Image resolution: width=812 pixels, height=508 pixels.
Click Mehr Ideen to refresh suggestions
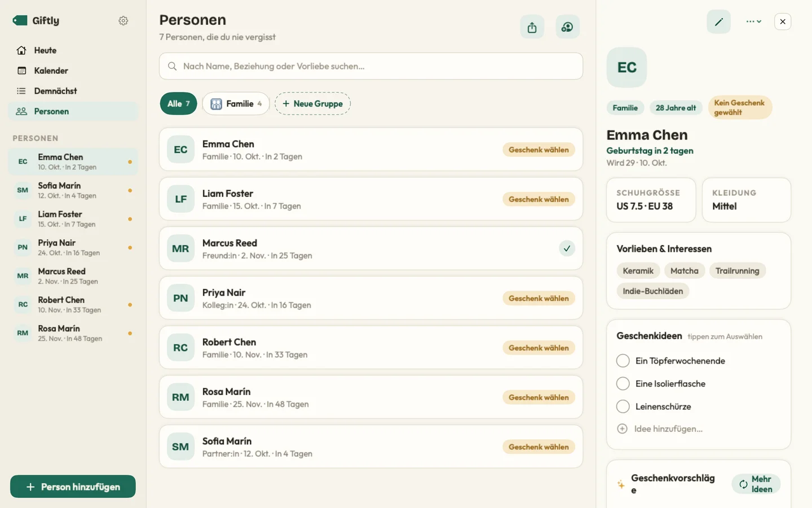pos(756,484)
